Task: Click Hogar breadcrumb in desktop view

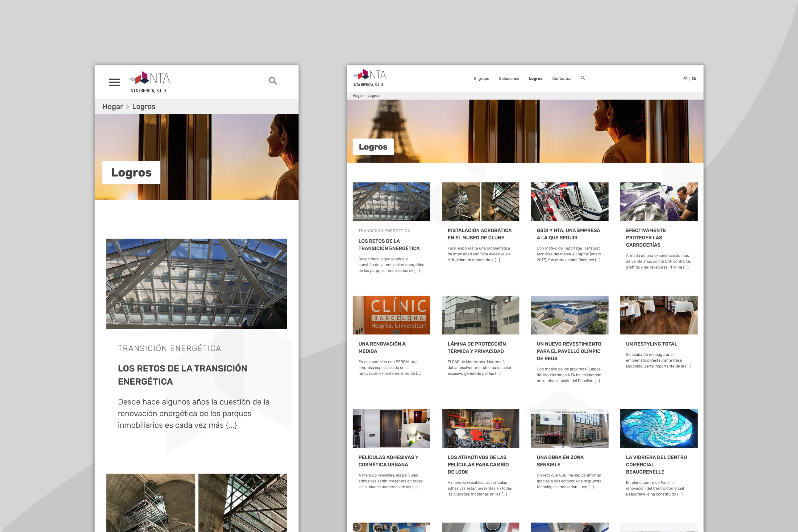Action: coord(358,96)
